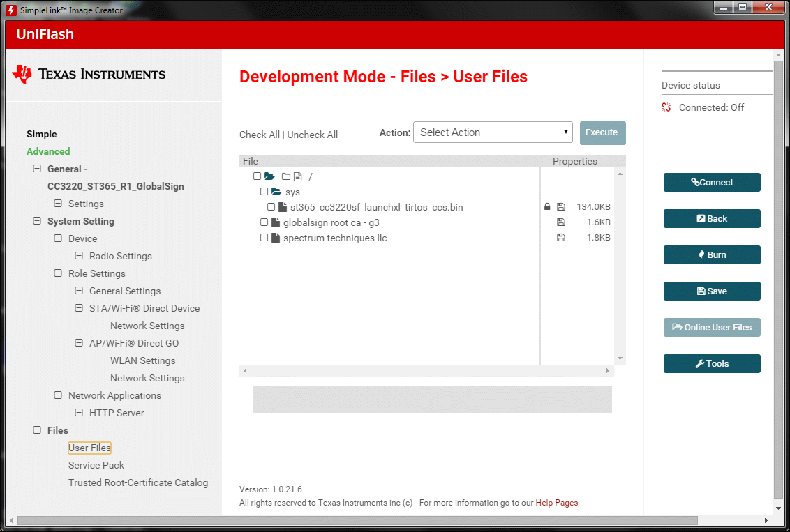
Task: Click file list vertical scrollbar down arrow
Action: point(620,358)
